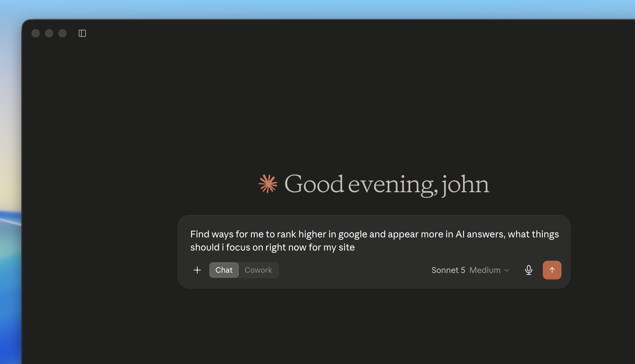Image resolution: width=635 pixels, height=364 pixels.
Task: Place cursor after 'my site' in prompt
Action: click(x=355, y=247)
